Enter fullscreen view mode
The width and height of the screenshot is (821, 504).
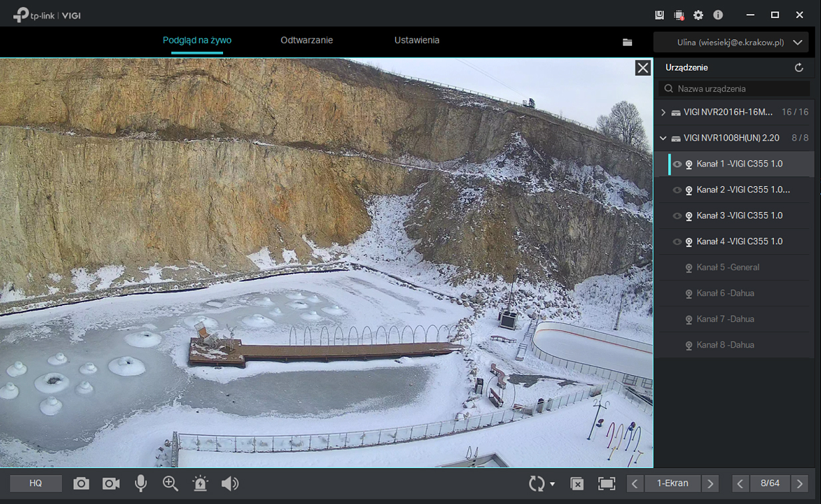point(606,483)
